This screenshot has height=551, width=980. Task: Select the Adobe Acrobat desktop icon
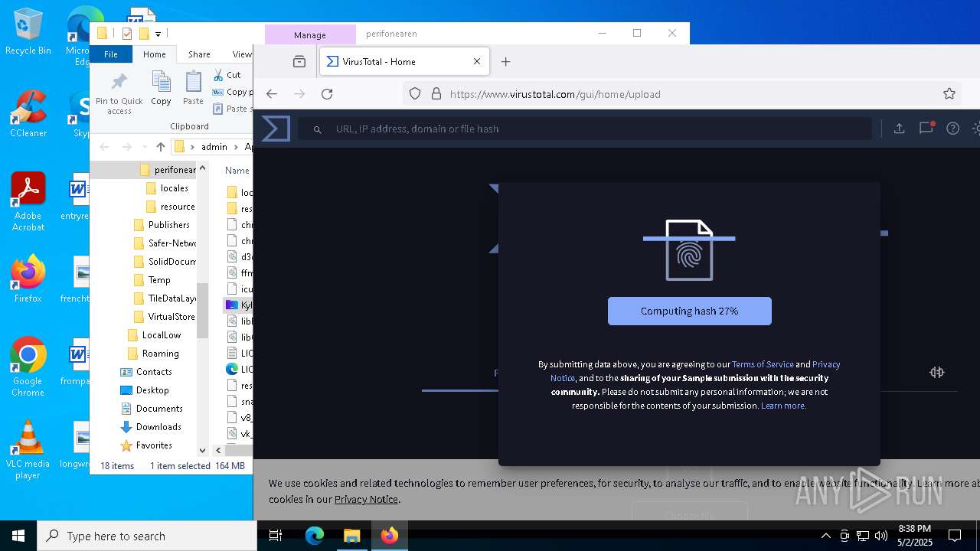(28, 201)
